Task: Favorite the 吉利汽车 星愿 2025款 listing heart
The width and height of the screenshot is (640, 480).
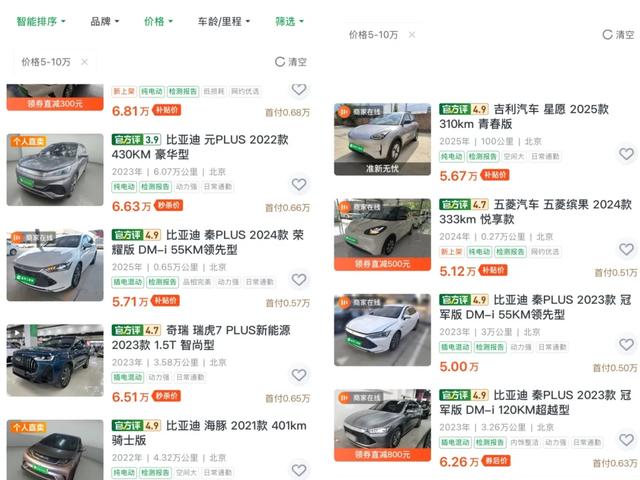Action: pos(626,154)
